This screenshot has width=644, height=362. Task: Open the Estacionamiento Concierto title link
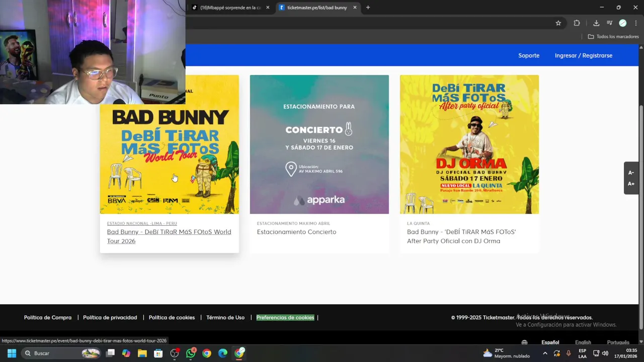coord(296,232)
